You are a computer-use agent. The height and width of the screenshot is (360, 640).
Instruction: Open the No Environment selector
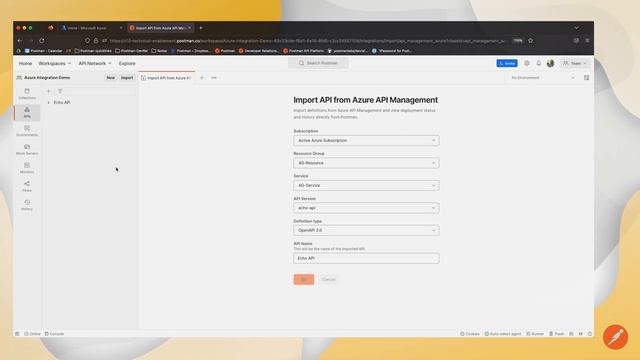(543, 78)
